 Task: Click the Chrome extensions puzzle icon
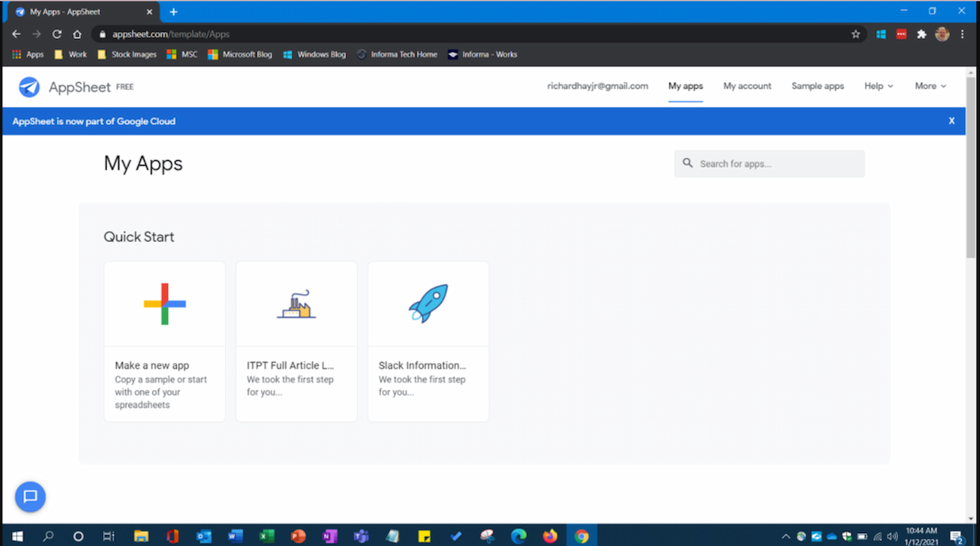pyautogui.click(x=922, y=34)
